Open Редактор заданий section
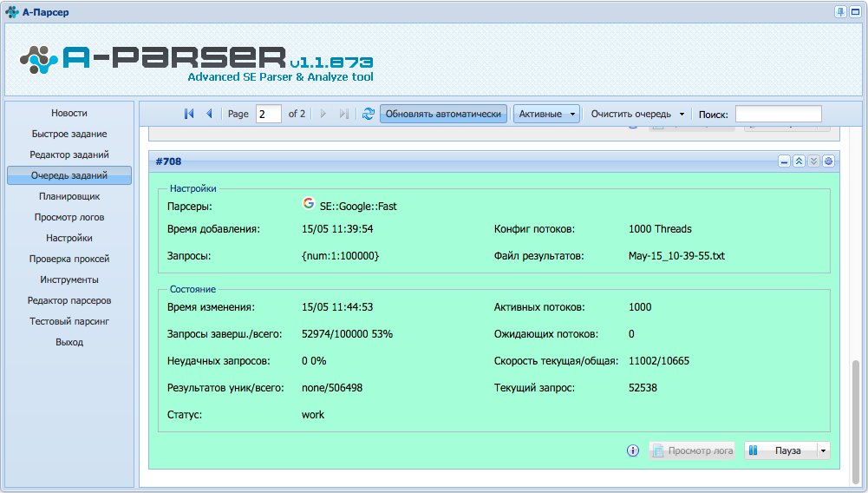868x493 pixels. 69,154
